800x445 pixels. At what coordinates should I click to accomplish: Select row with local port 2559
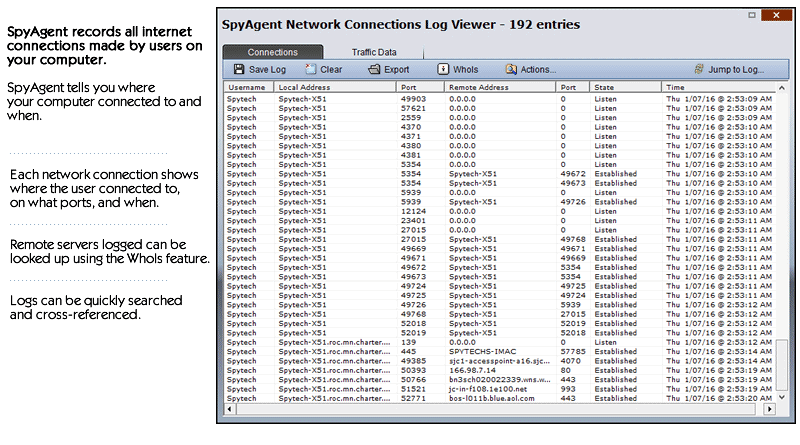(x=500, y=117)
